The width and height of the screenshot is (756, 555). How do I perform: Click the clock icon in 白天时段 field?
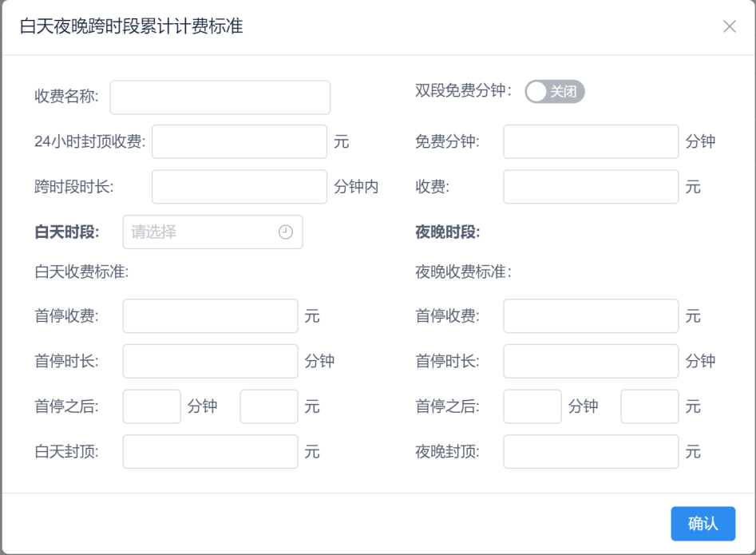click(286, 232)
